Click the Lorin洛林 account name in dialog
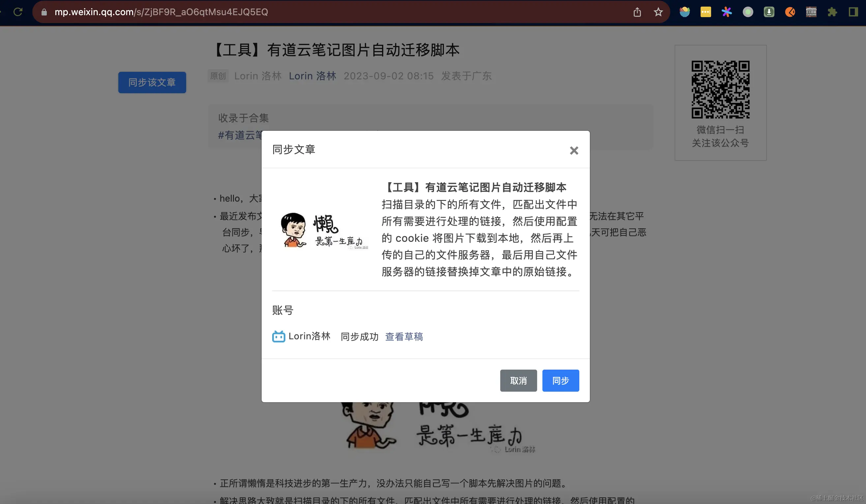The height and width of the screenshot is (504, 866). 309,336
